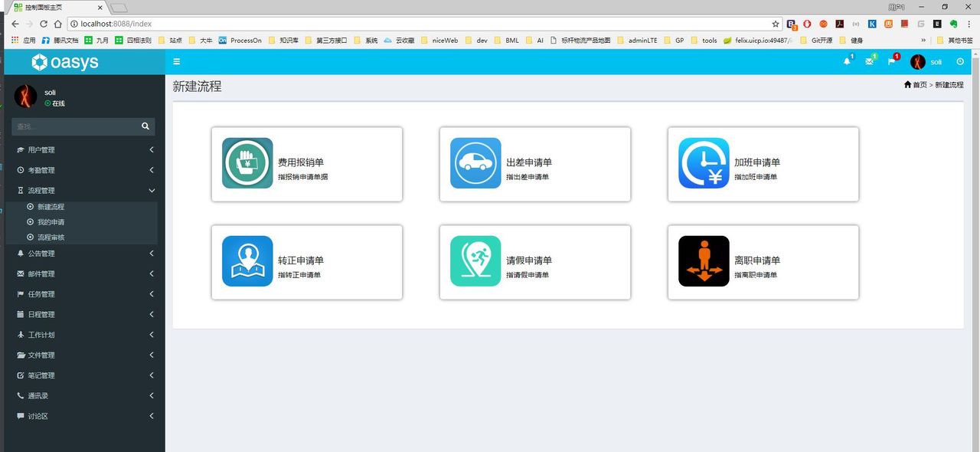Open the 离职申请单 orange figure icon
The image size is (980, 452).
click(704, 261)
